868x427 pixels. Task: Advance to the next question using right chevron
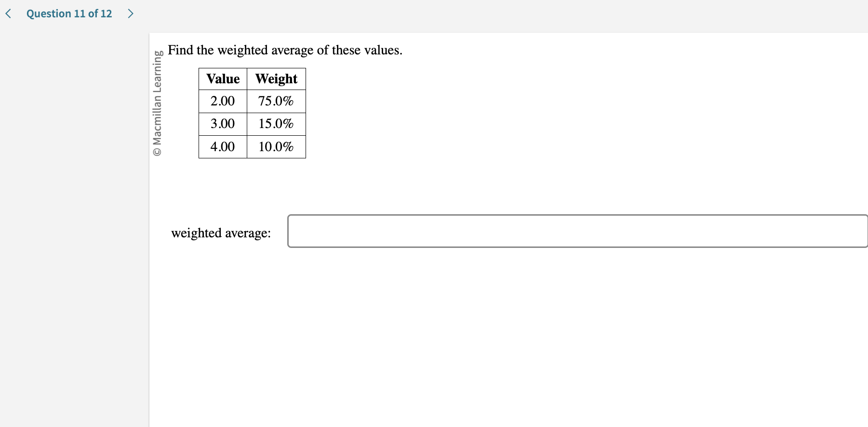(x=131, y=13)
